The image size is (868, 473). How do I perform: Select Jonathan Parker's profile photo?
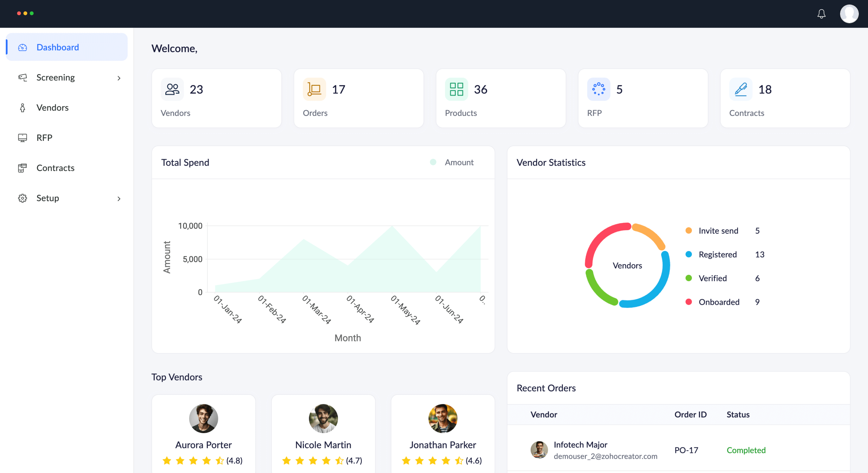443,418
